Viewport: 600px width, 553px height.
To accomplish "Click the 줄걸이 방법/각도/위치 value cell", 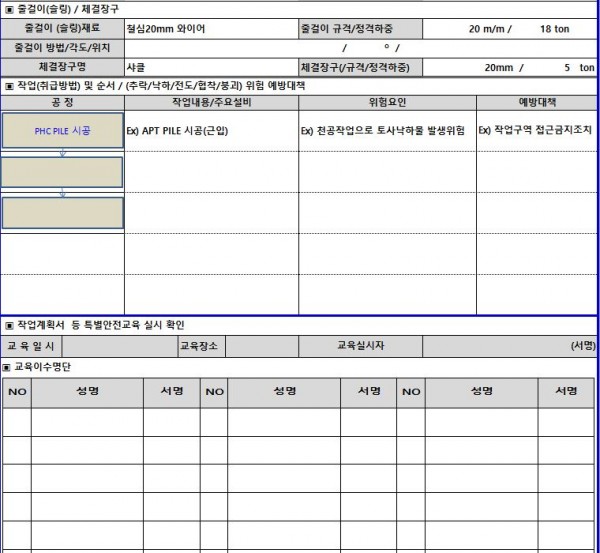I will click(x=360, y=48).
